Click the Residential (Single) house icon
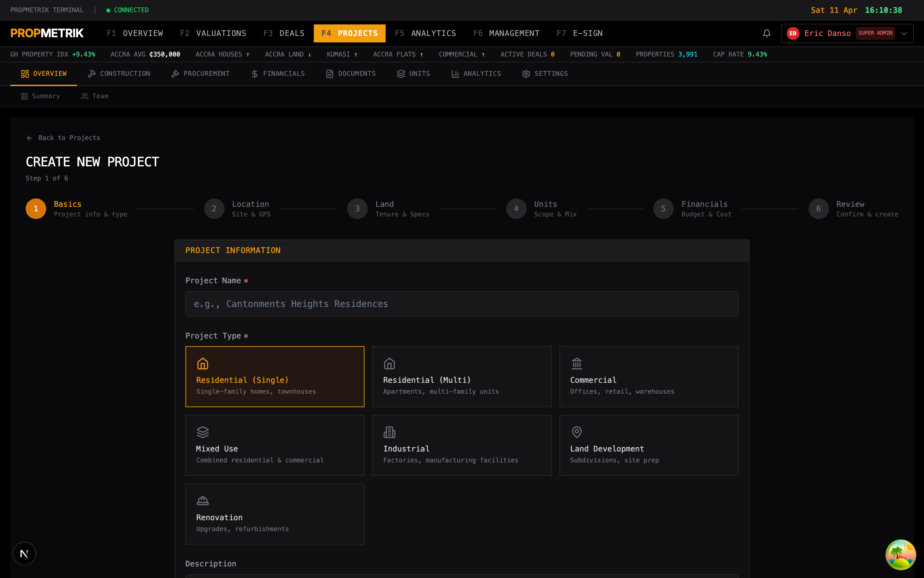Screen dimensions: 924x578 tap(202, 363)
